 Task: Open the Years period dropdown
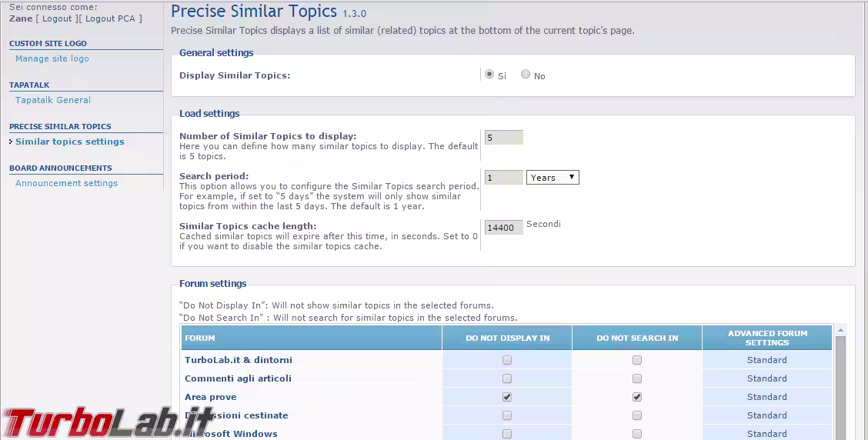553,177
